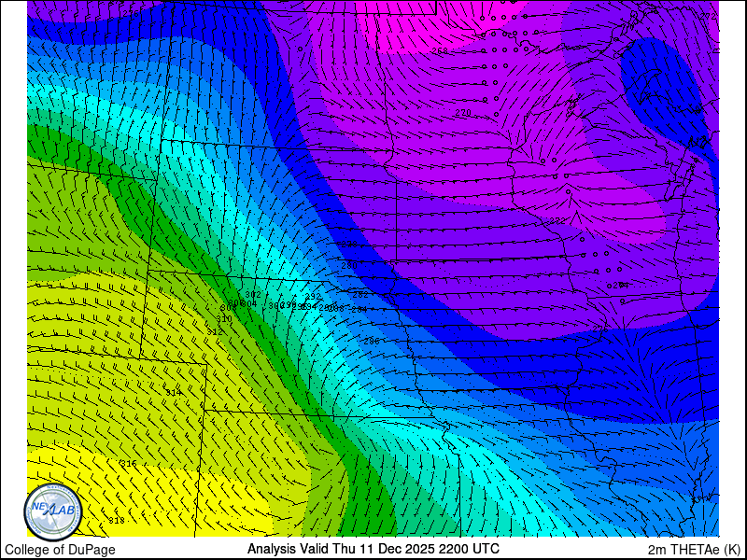This screenshot has width=747, height=560.
Task: Click the 312 contour label
Action: click(215, 332)
